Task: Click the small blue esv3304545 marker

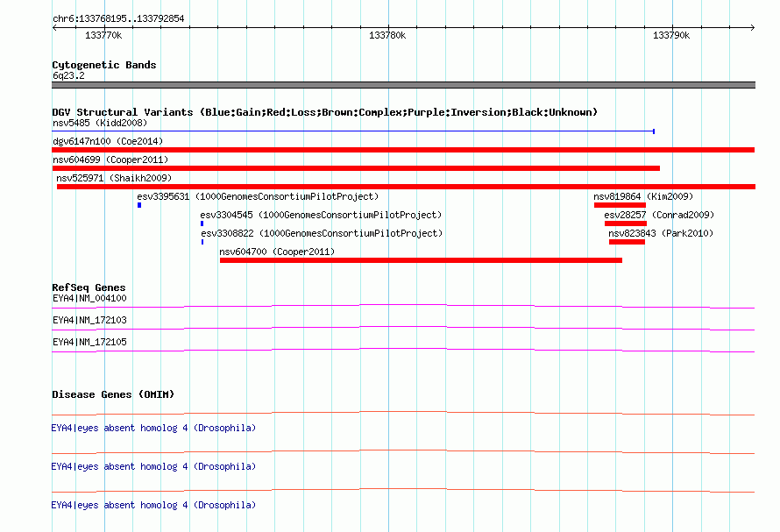Action: coord(202,223)
